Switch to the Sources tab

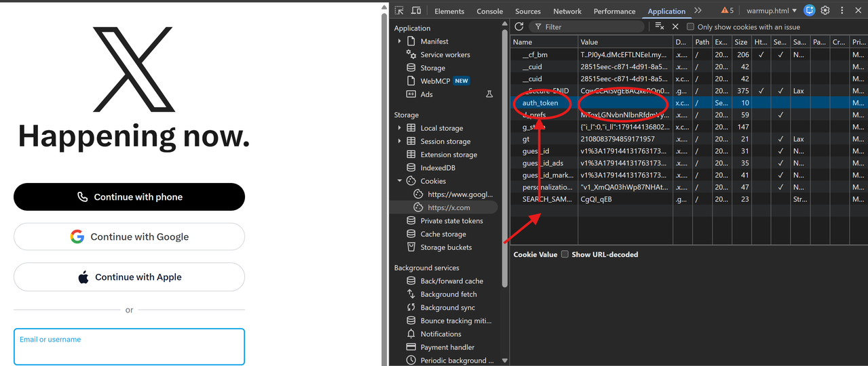pyautogui.click(x=528, y=11)
